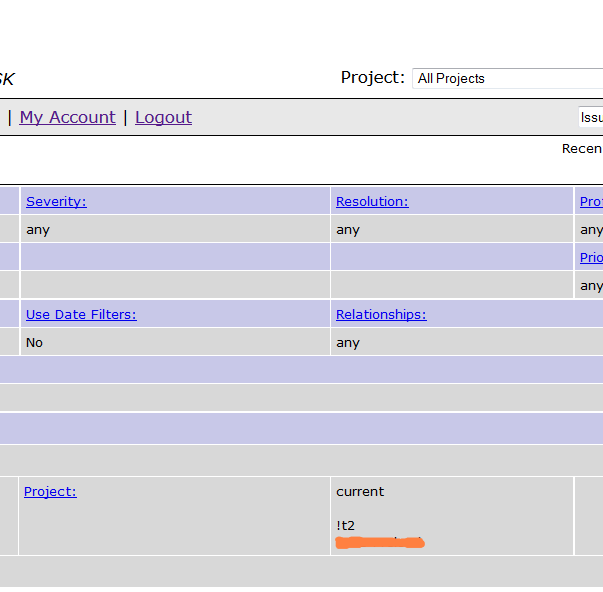603x592 pixels.
Task: Open the Project filter link in table
Action: (50, 491)
